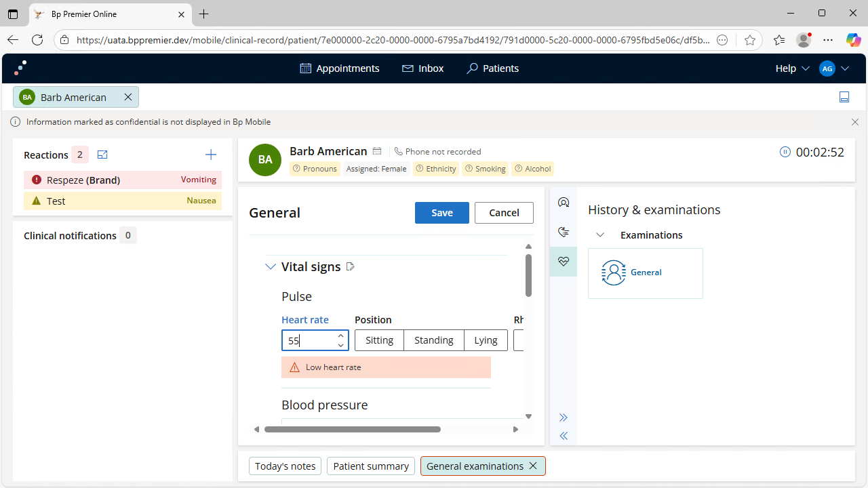Viewport: 868px width, 488px height.
Task: Open reactions pop-out icon next to count
Action: point(102,155)
